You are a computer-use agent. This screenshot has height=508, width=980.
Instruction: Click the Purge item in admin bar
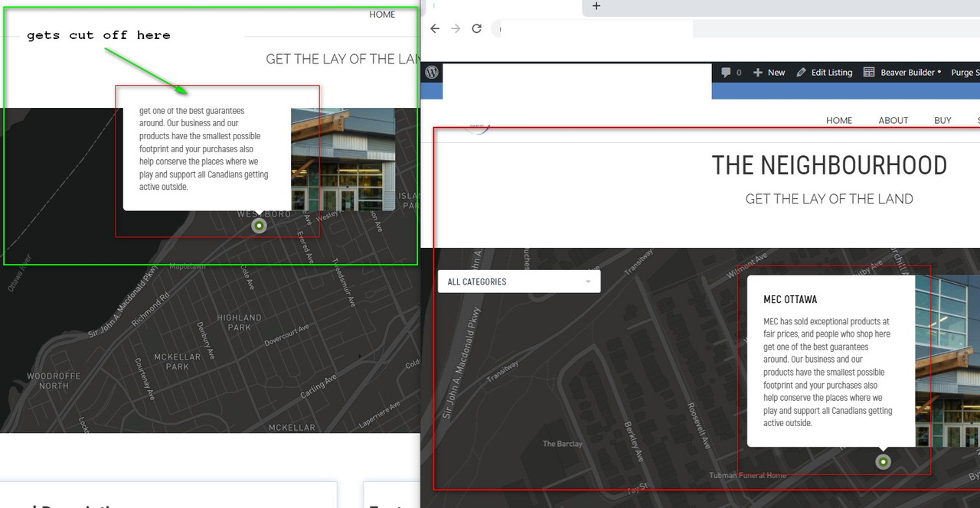965,73
